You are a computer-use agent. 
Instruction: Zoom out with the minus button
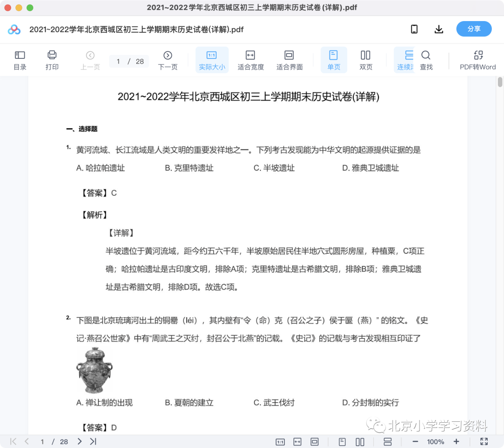click(415, 441)
